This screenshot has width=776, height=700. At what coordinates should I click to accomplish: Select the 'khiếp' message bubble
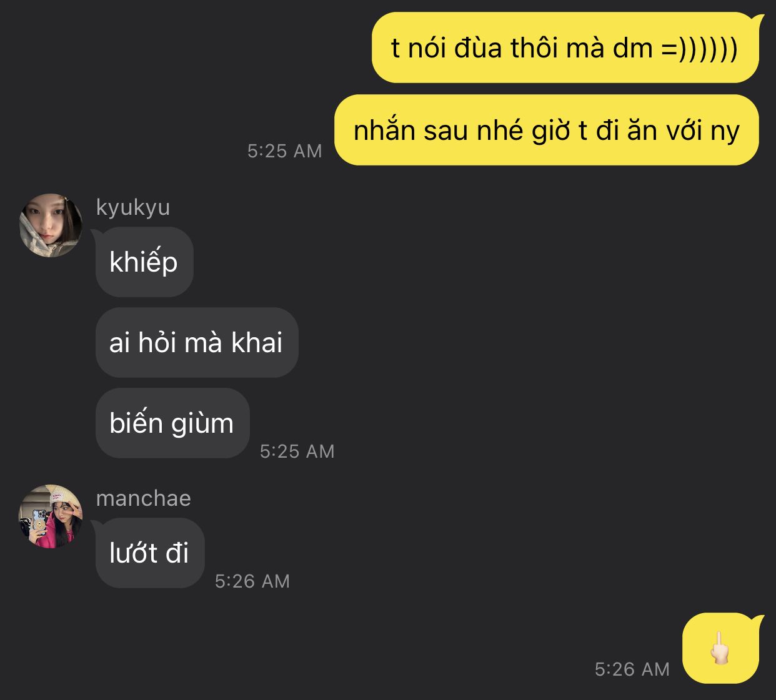click(x=144, y=262)
